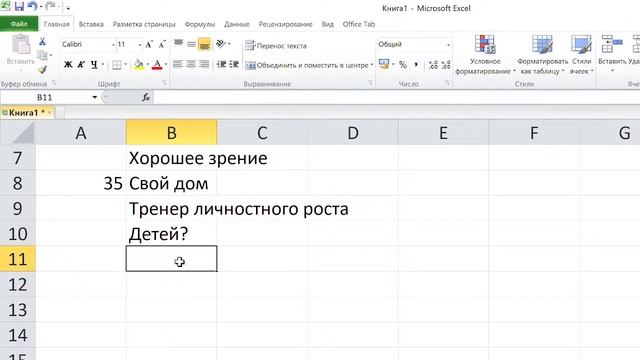Click Объединить и поместить в центре
The image size is (640, 360).
point(307,65)
